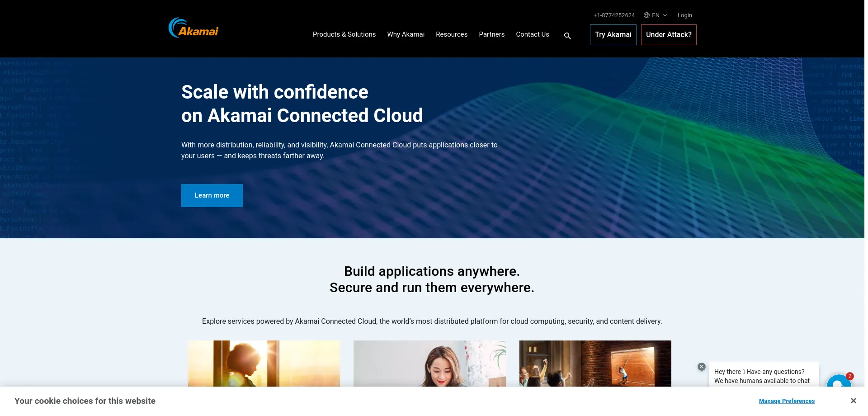Open Products & Solutions menu

click(x=344, y=34)
